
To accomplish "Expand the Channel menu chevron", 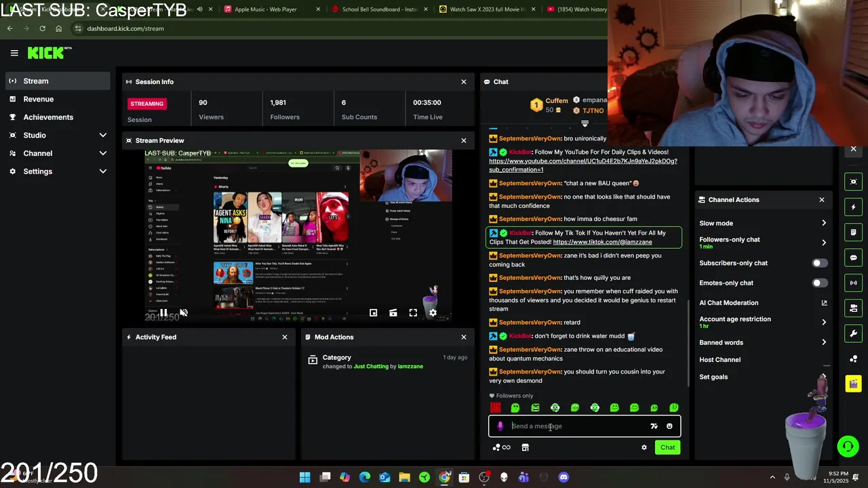I will pos(103,153).
